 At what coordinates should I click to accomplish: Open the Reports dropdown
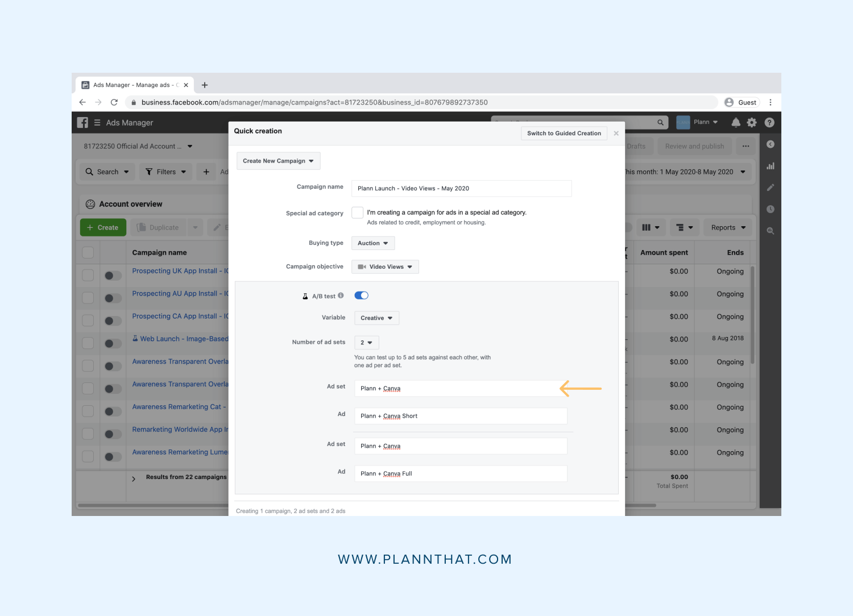pyautogui.click(x=728, y=227)
